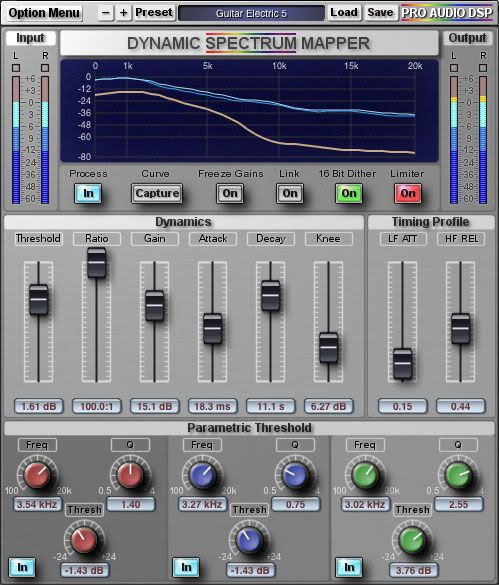Open the Option Menu
Screen dimensions: 499x585
44,13
